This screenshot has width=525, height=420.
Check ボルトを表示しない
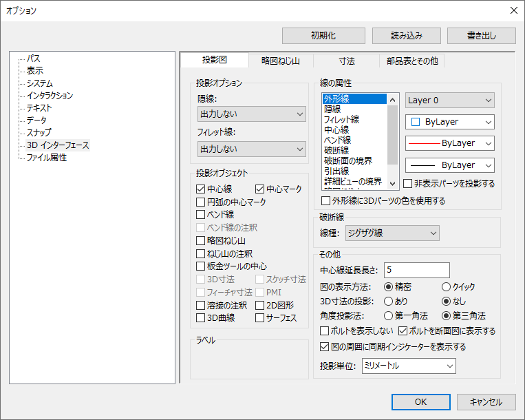[x=325, y=331]
